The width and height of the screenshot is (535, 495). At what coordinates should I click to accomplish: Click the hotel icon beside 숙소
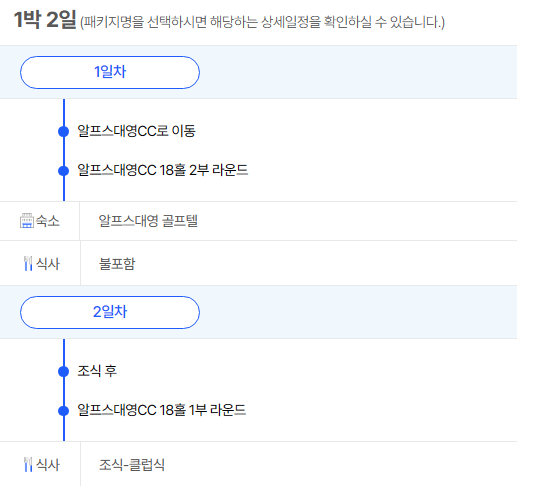click(27, 221)
